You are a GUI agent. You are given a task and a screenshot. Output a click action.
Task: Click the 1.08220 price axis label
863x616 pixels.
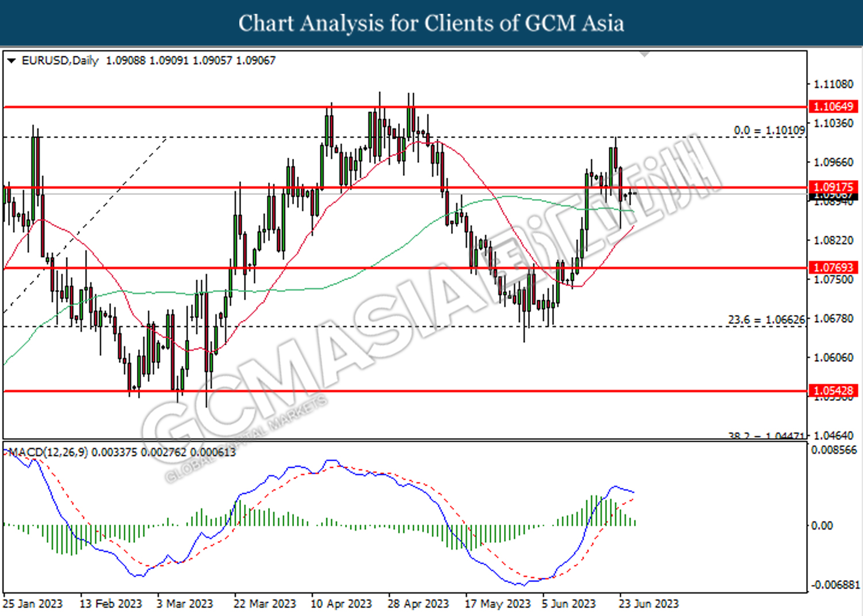click(833, 240)
